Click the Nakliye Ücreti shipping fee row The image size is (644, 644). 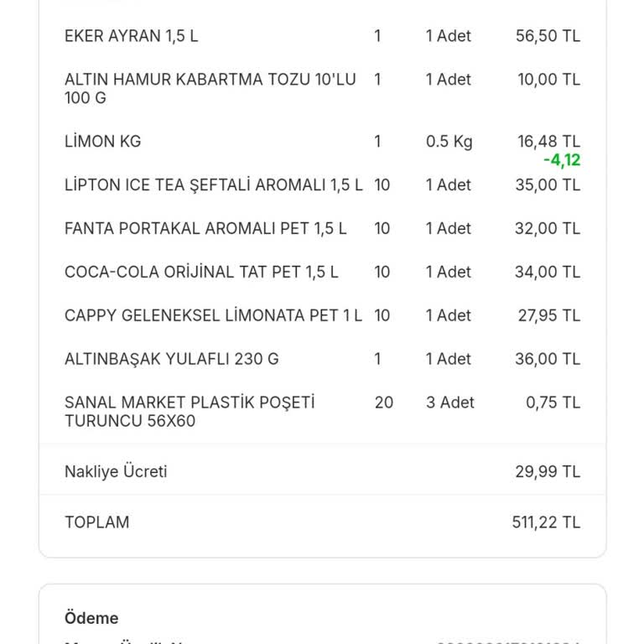coord(322,471)
